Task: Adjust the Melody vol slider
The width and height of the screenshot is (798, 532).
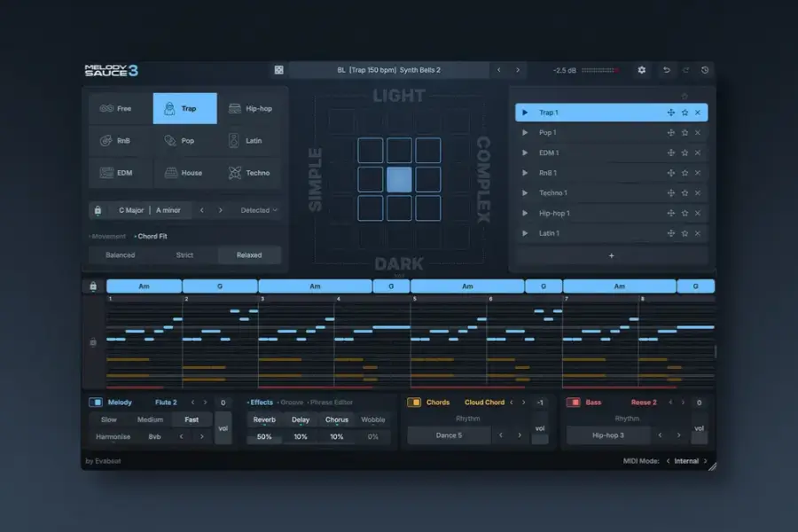Action: 223,427
